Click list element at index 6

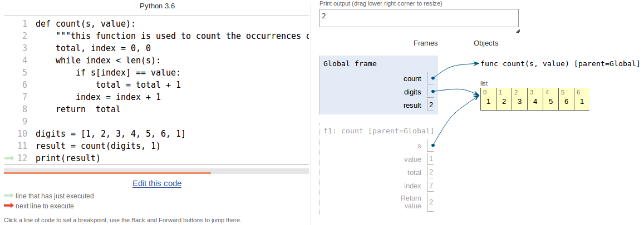582,98
